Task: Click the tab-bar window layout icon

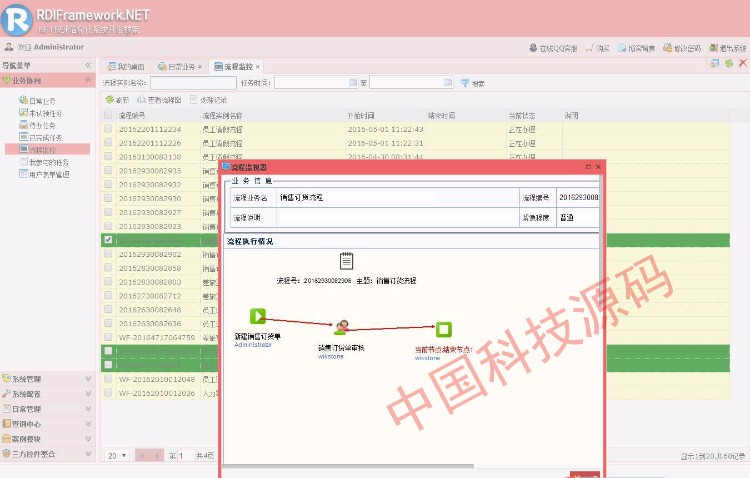Action: tap(715, 63)
